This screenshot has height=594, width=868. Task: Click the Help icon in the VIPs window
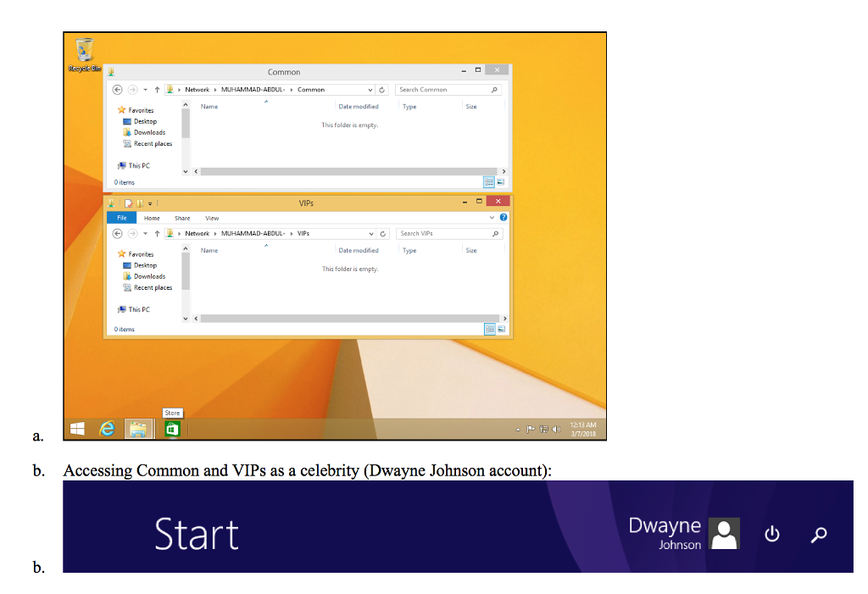click(x=502, y=215)
